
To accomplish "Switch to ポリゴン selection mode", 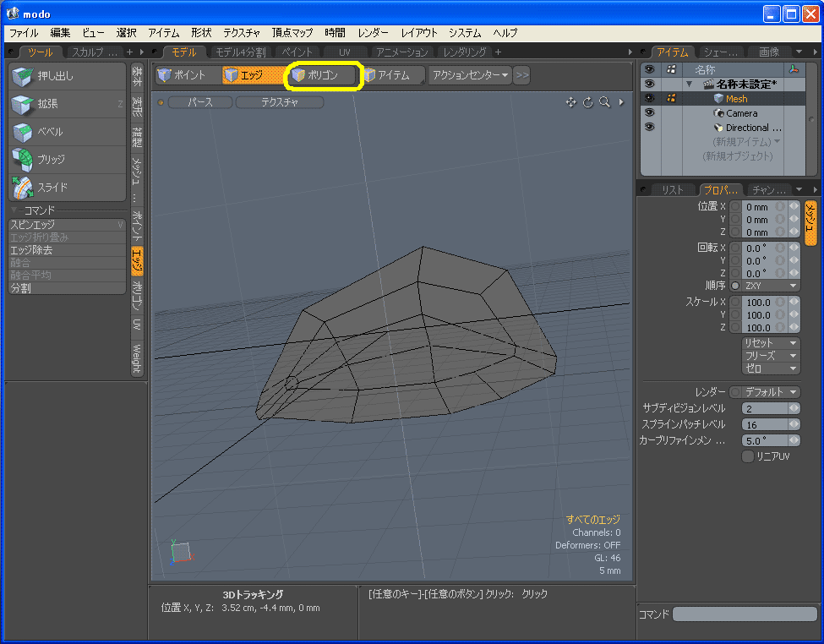I will (323, 75).
